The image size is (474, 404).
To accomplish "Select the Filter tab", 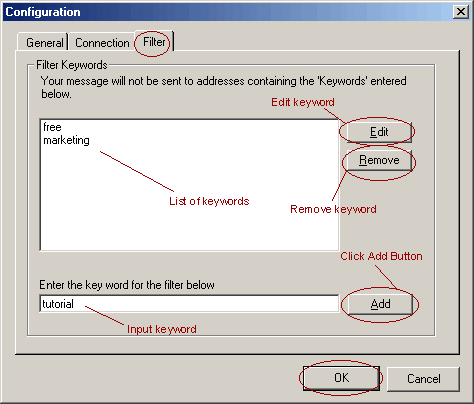I will (x=154, y=42).
